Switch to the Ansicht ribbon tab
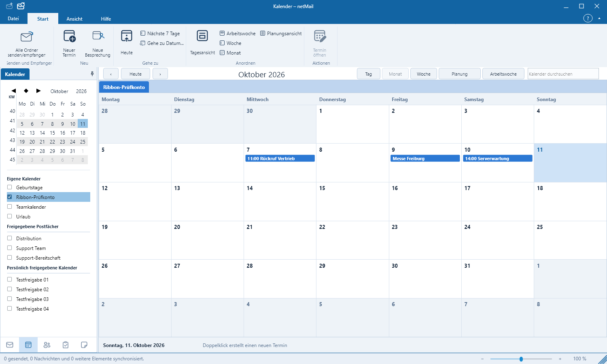607x364 pixels. 74,19
